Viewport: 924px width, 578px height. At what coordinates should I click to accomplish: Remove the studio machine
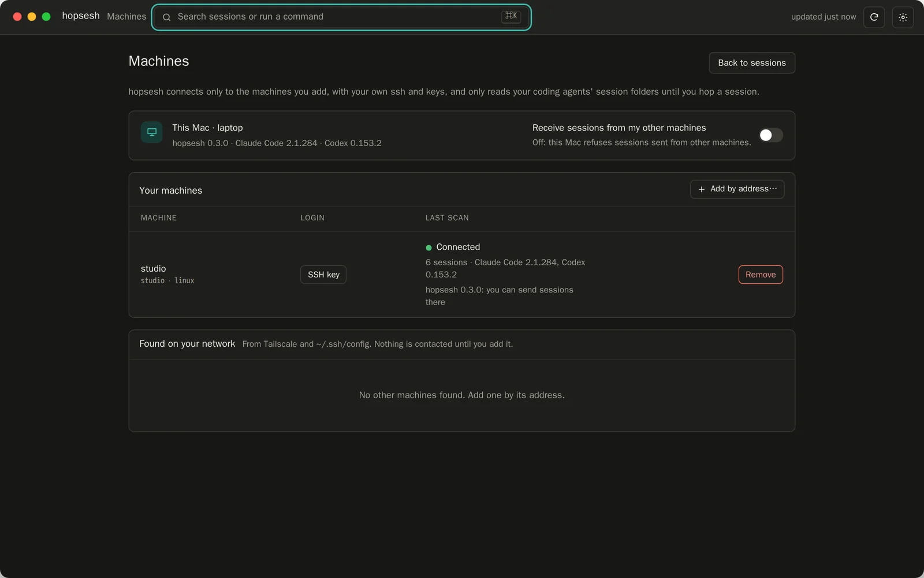pos(761,275)
